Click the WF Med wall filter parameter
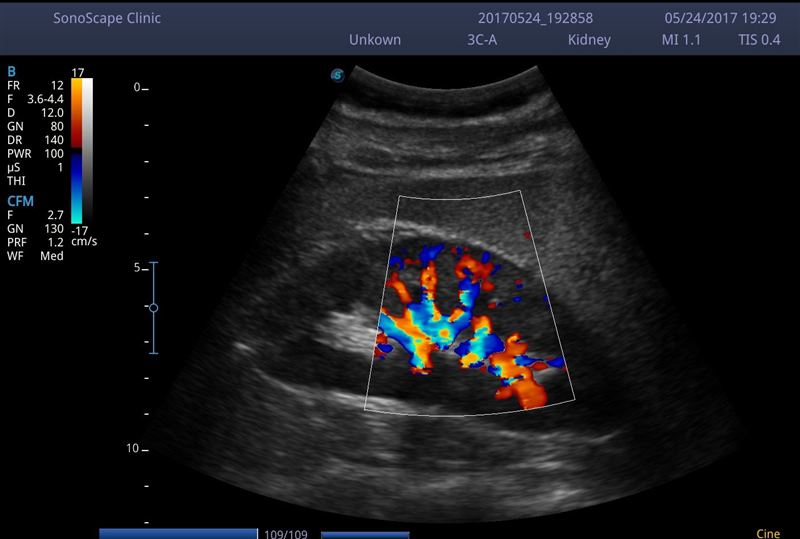 point(35,256)
